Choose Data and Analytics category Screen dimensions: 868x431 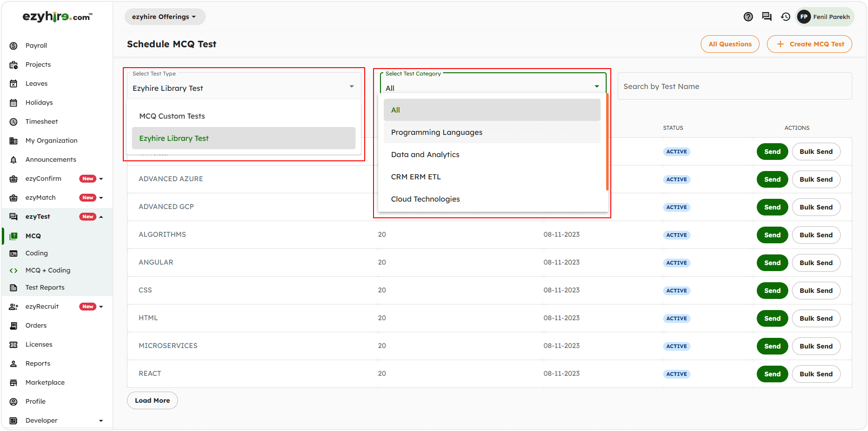point(492,154)
